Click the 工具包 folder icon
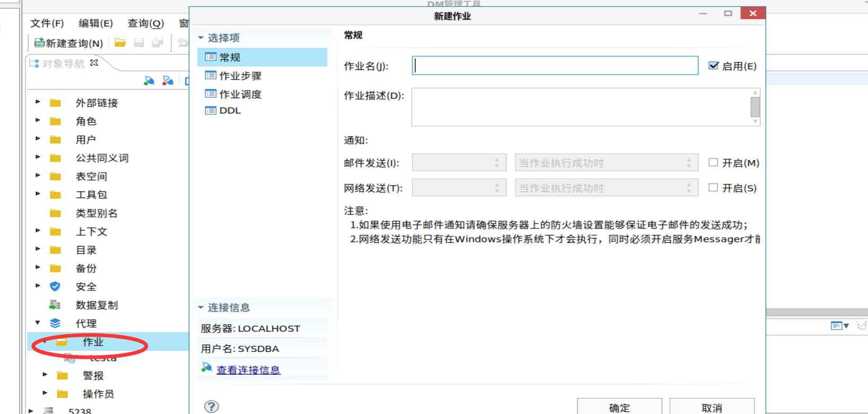The width and height of the screenshot is (868, 414). point(55,195)
